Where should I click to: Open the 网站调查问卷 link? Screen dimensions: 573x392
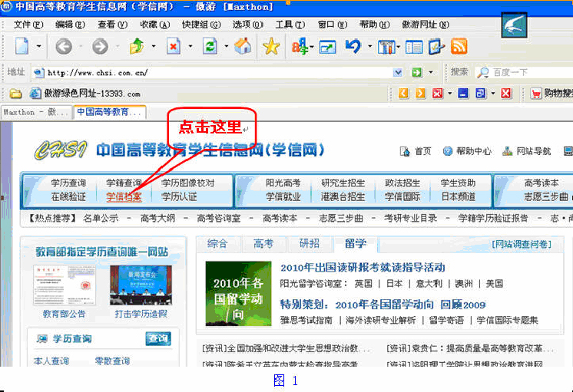pyautogui.click(x=521, y=244)
